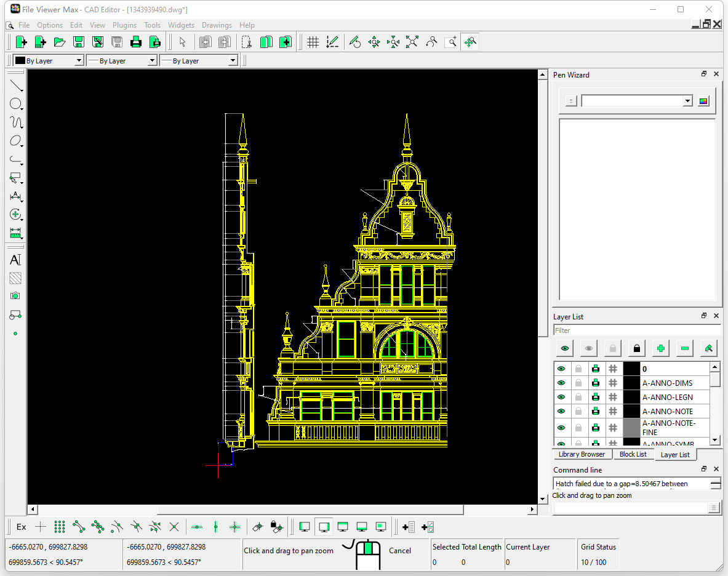The width and height of the screenshot is (728, 576).
Task: Open the Print tool
Action: pyautogui.click(x=136, y=41)
